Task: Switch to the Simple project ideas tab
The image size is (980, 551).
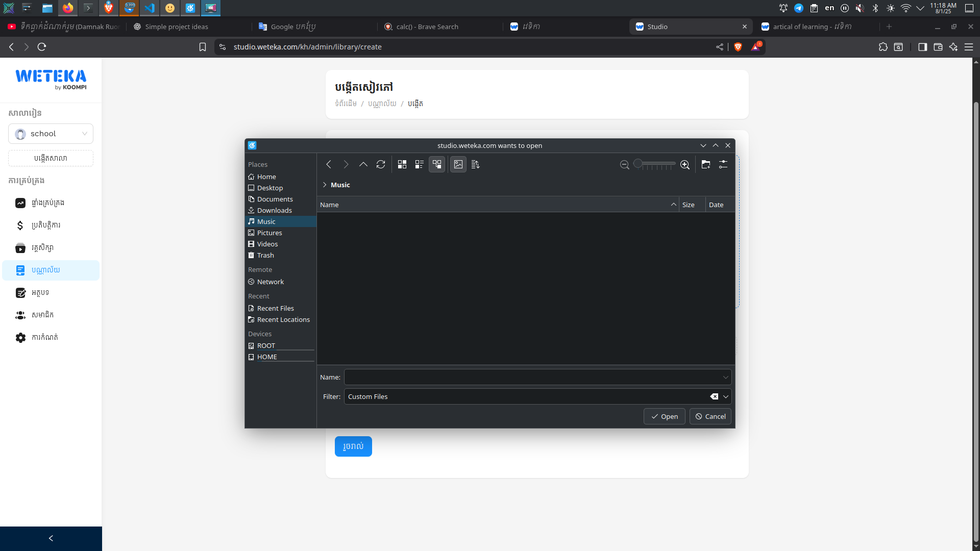Action: [x=177, y=27]
